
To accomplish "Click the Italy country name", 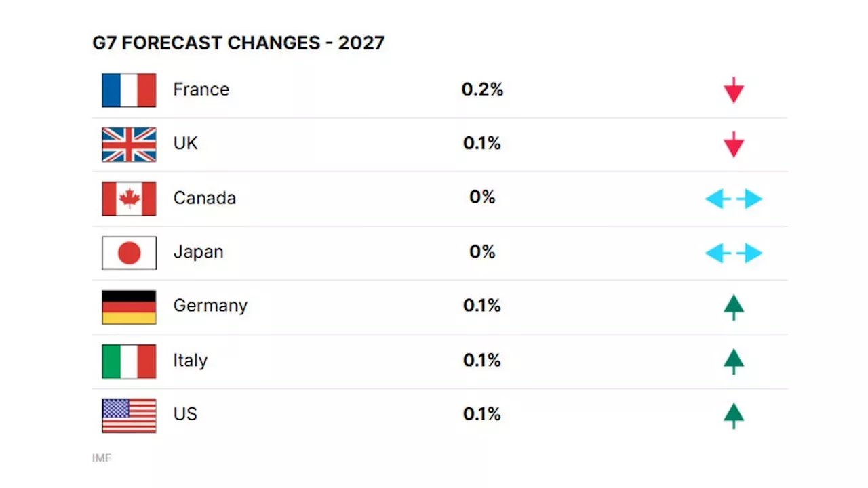I will (191, 360).
